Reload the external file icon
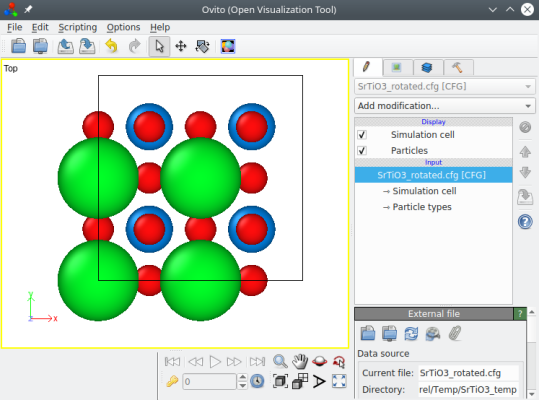Viewport: 539px width, 400px height. click(x=411, y=333)
